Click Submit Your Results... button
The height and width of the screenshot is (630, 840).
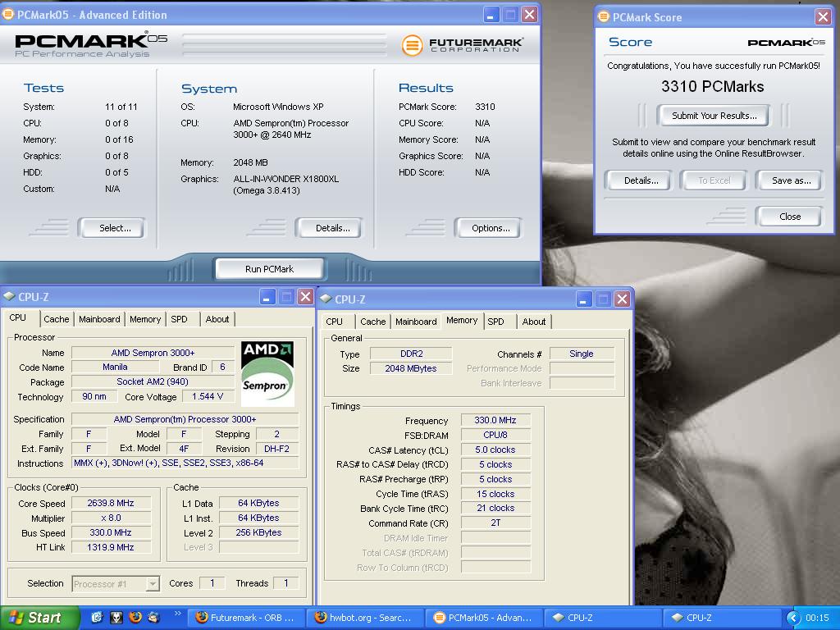tap(714, 116)
